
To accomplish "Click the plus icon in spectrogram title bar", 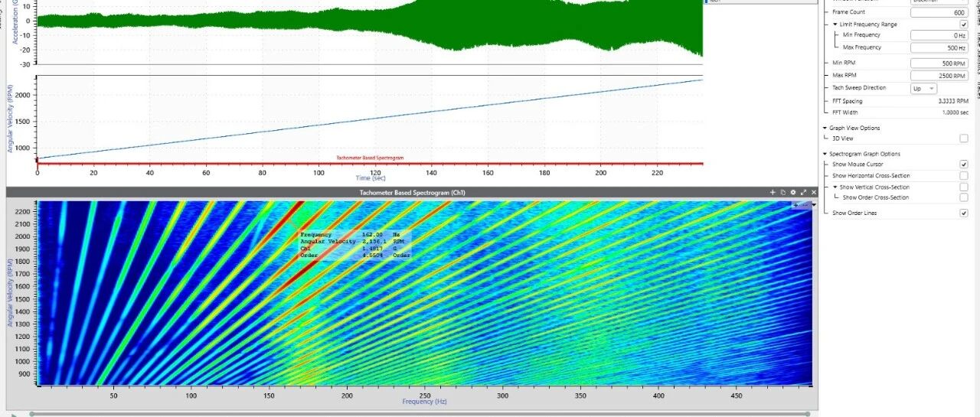I will click(x=773, y=192).
